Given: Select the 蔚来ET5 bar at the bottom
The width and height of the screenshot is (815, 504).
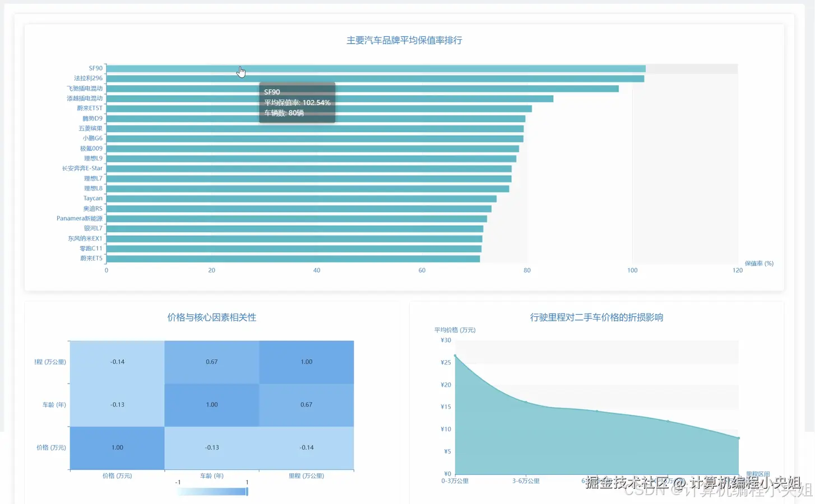Looking at the screenshot, I should pos(293,259).
